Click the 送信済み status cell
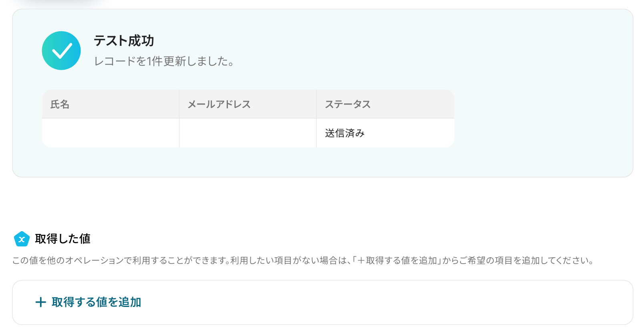644x331 pixels. click(x=385, y=133)
